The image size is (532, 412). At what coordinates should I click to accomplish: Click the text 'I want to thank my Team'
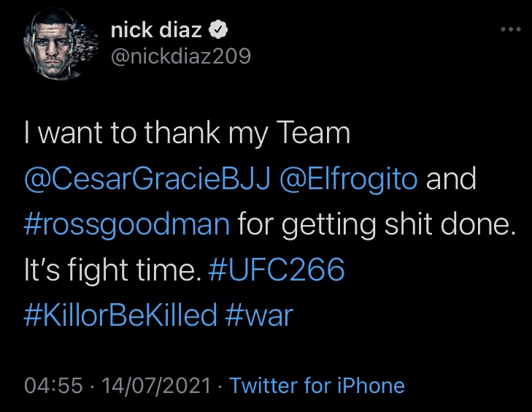pyautogui.click(x=187, y=134)
